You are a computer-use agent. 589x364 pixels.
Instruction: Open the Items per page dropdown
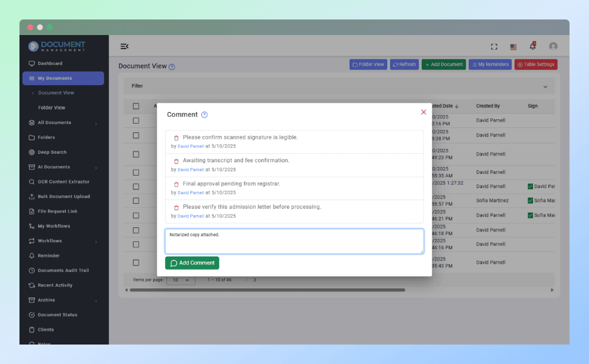click(x=181, y=280)
